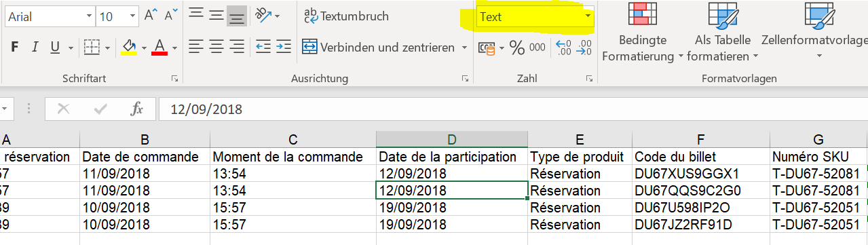This screenshot has width=868, height=245.
Task: Toggle Textumbruch wrap text
Action: pos(346,16)
